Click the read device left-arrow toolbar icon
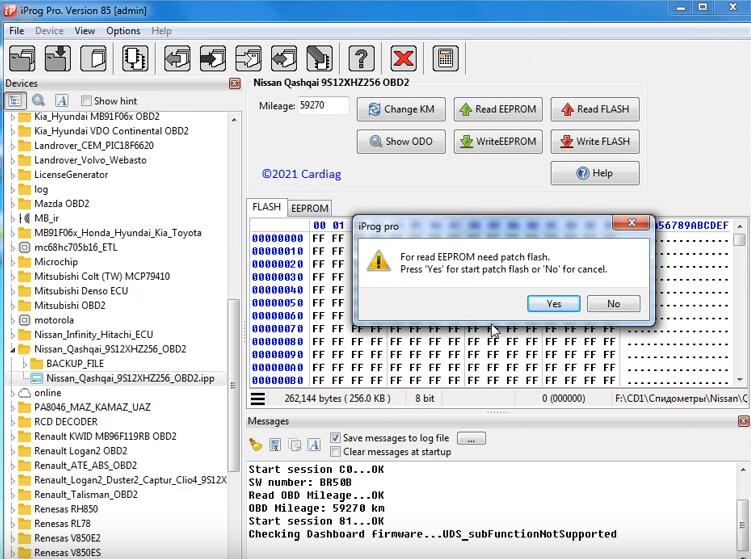This screenshot has width=751, height=559. (177, 58)
